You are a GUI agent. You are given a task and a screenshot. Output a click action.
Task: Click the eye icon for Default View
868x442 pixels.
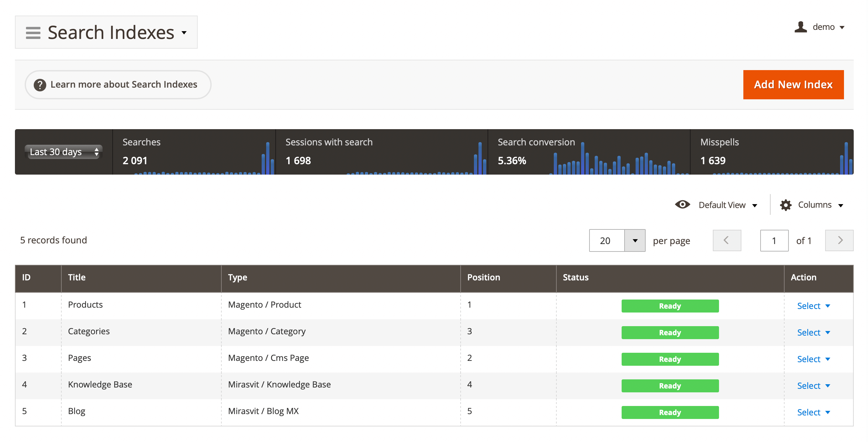point(682,204)
